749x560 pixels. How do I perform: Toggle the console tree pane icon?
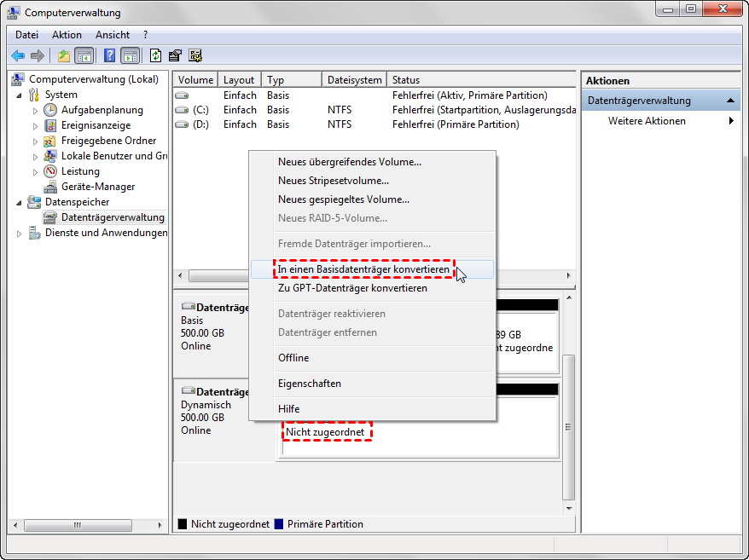click(x=84, y=56)
